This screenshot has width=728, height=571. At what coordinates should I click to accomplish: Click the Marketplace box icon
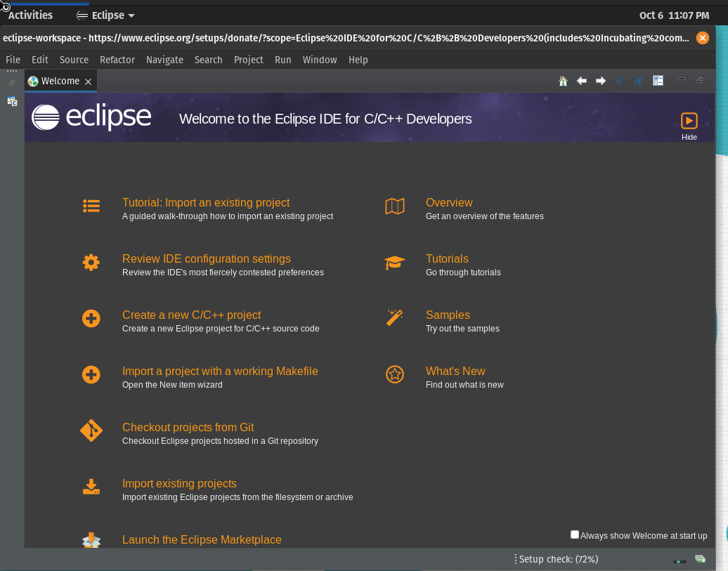click(x=91, y=540)
